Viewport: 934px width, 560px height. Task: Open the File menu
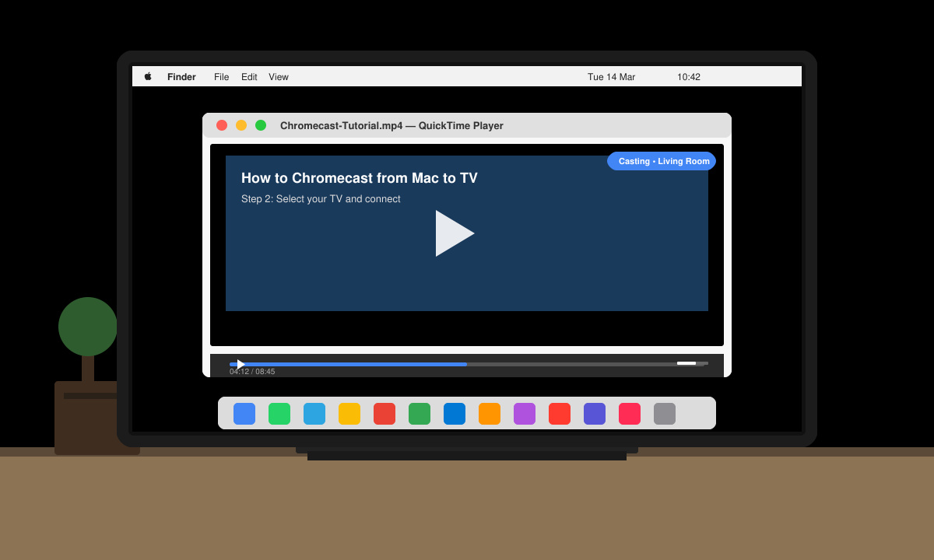(221, 77)
